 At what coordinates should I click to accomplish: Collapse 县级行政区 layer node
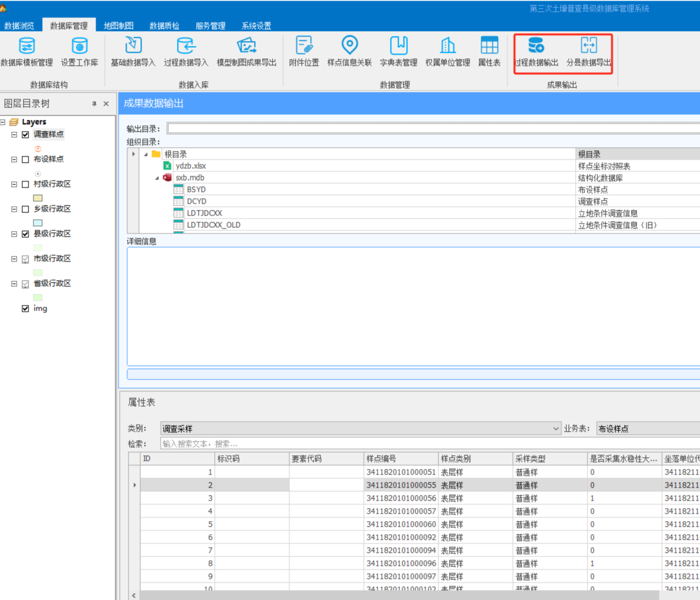(14, 234)
